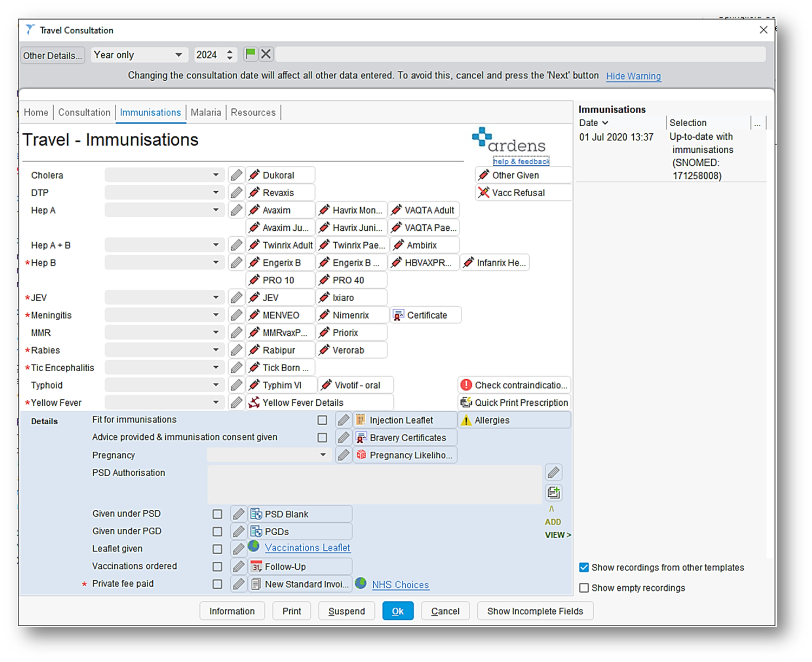
Task: Expand Date column sort chevron
Action: (x=605, y=123)
